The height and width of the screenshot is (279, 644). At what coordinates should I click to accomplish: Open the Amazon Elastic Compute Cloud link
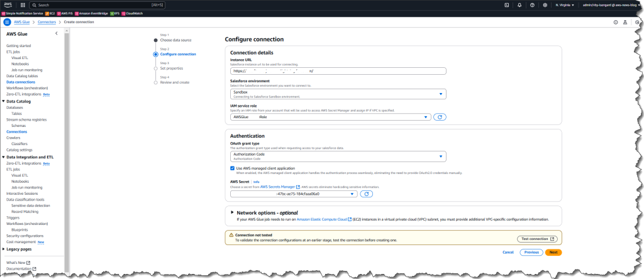pos(324,219)
